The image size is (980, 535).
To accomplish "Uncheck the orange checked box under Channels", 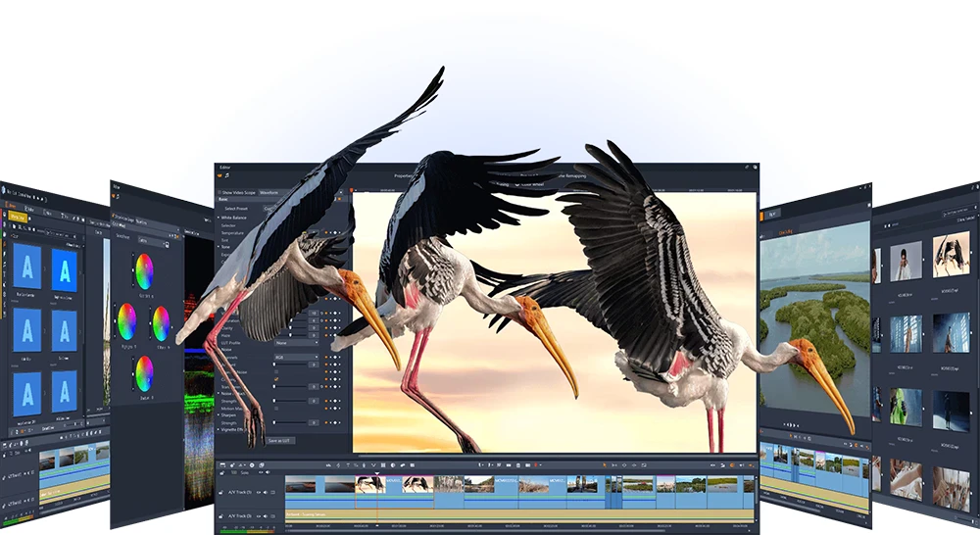I will tap(276, 379).
